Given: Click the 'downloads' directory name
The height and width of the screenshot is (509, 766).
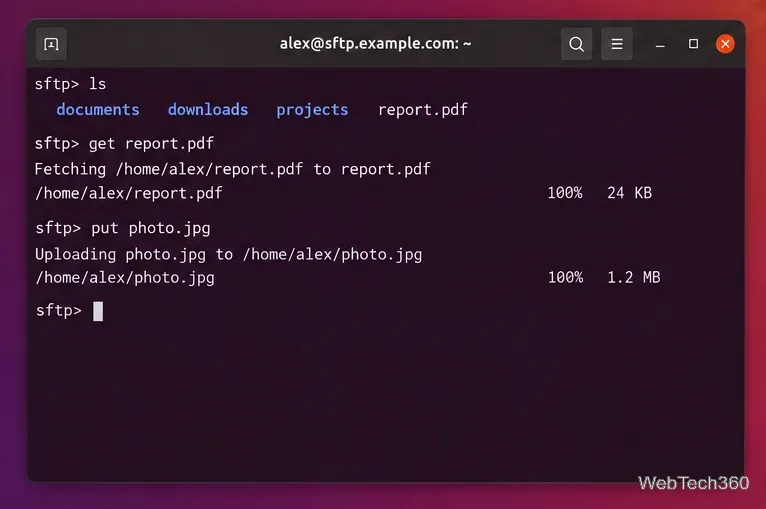Looking at the screenshot, I should coord(208,109).
